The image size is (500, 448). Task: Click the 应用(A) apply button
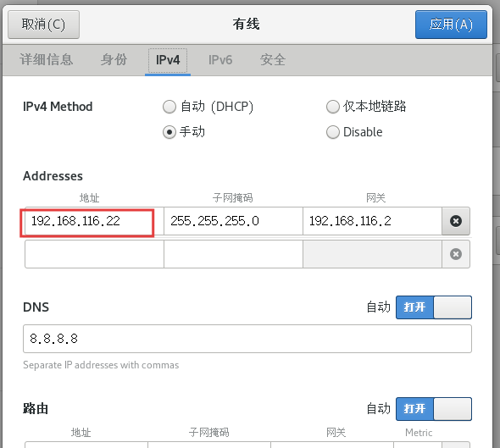point(451,25)
